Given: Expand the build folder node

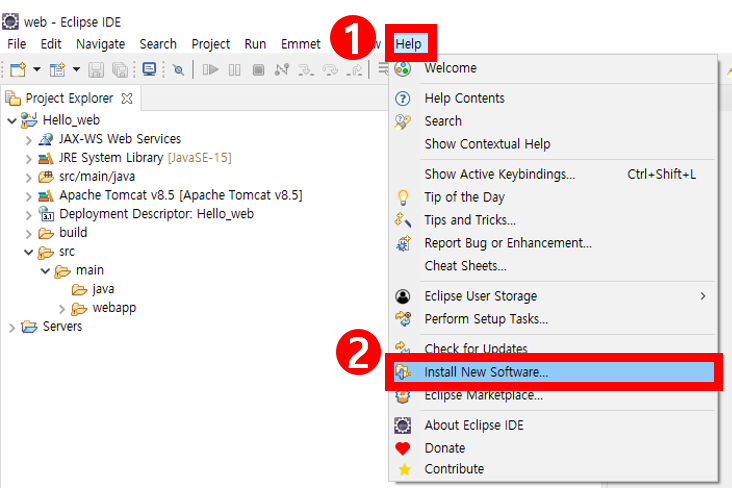Looking at the screenshot, I should pyautogui.click(x=28, y=233).
